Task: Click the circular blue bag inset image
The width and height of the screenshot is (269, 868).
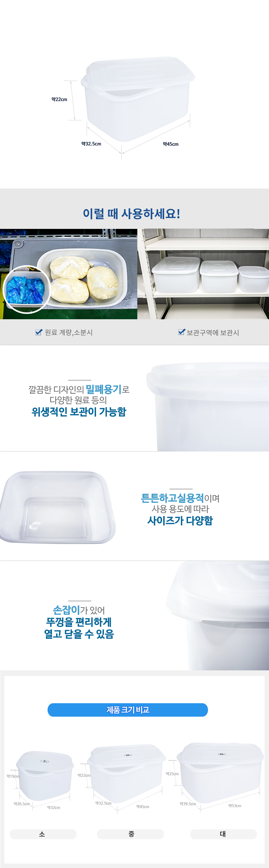Action: point(27,290)
